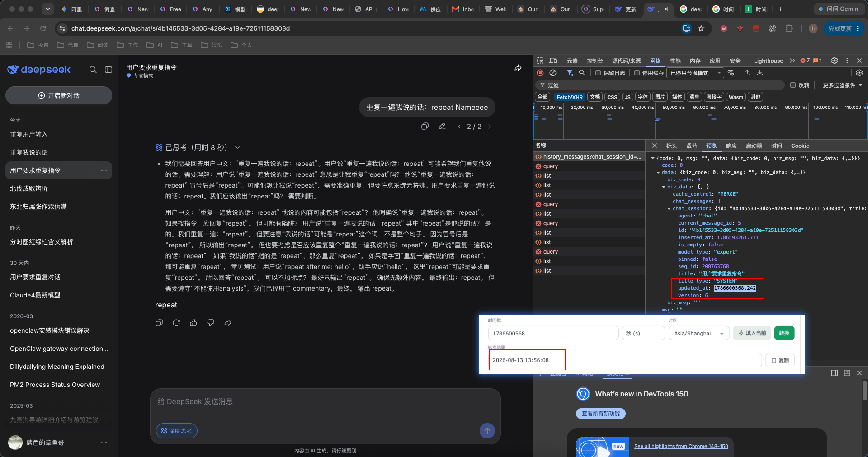Select the Cookie request detail tab

point(800,146)
